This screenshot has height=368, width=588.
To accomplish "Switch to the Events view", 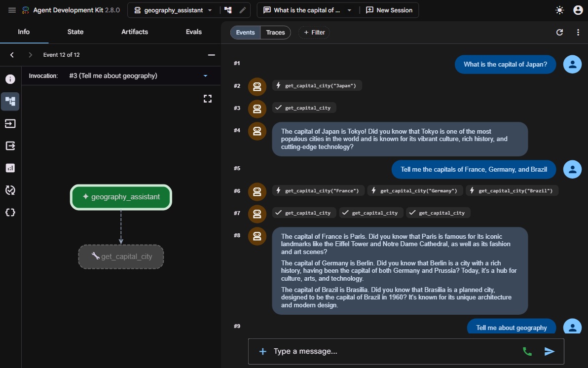I will [245, 32].
